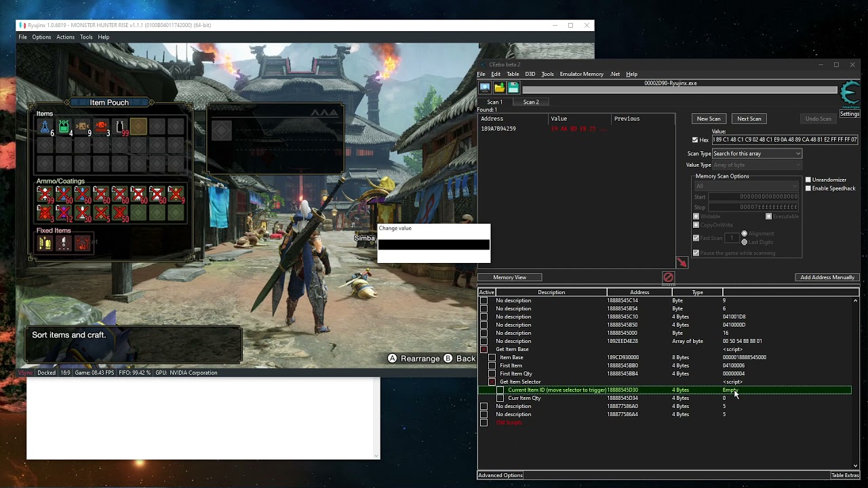Image resolution: width=868 pixels, height=488 pixels.
Task: Deactivate the Get Item Selector script checkbox
Action: pyautogui.click(x=492, y=382)
